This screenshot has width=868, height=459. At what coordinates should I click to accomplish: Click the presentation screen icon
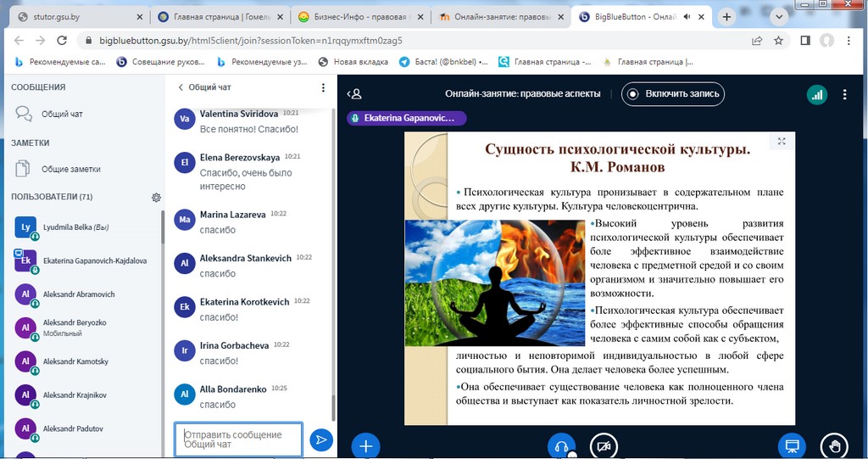click(x=793, y=445)
